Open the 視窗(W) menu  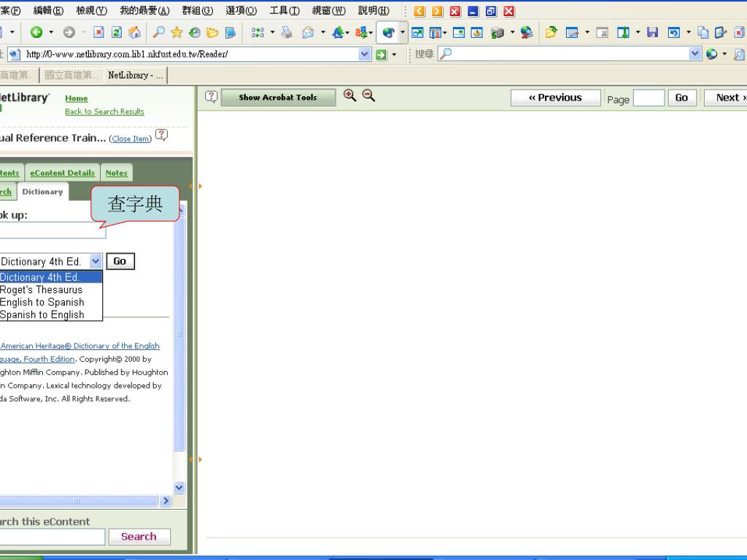329,10
